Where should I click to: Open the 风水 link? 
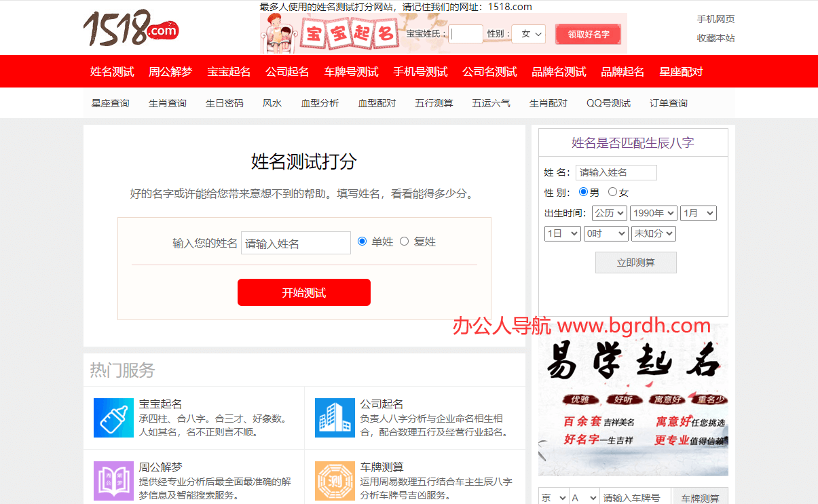coord(272,103)
